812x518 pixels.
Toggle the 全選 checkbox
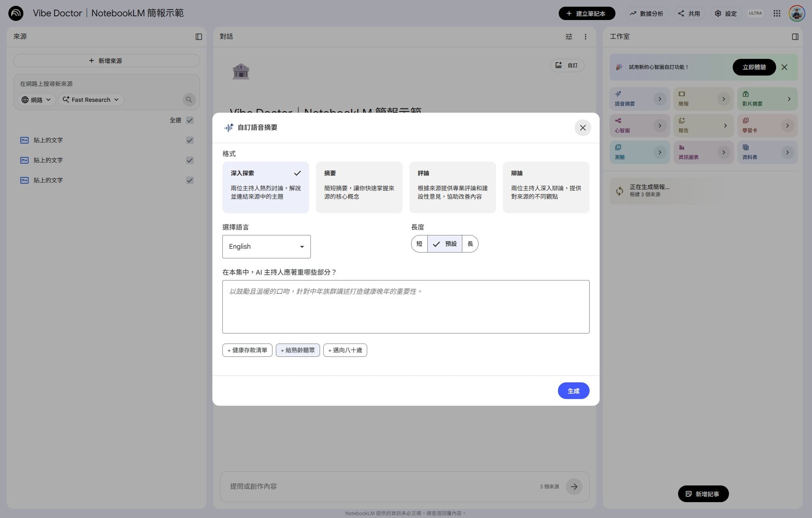pos(190,120)
